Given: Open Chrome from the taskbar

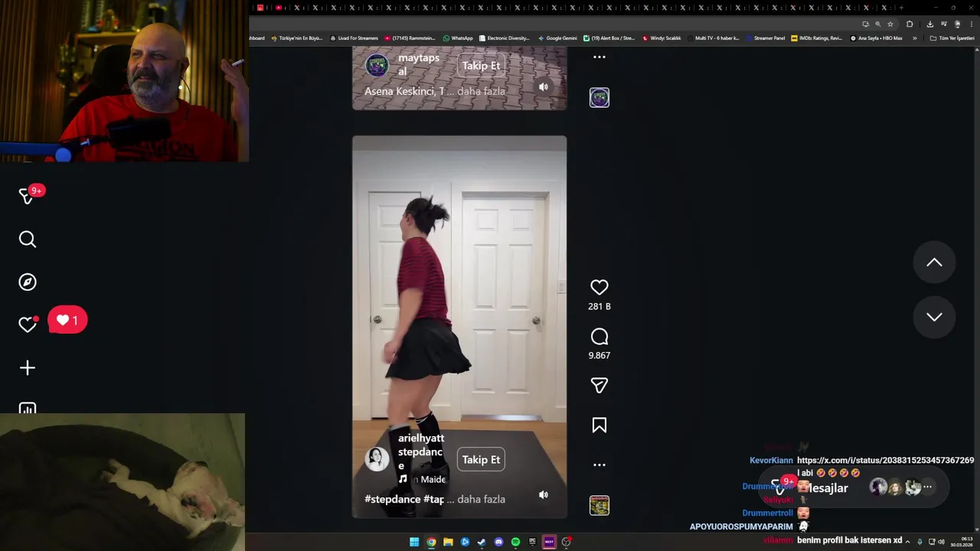Looking at the screenshot, I should (x=431, y=542).
